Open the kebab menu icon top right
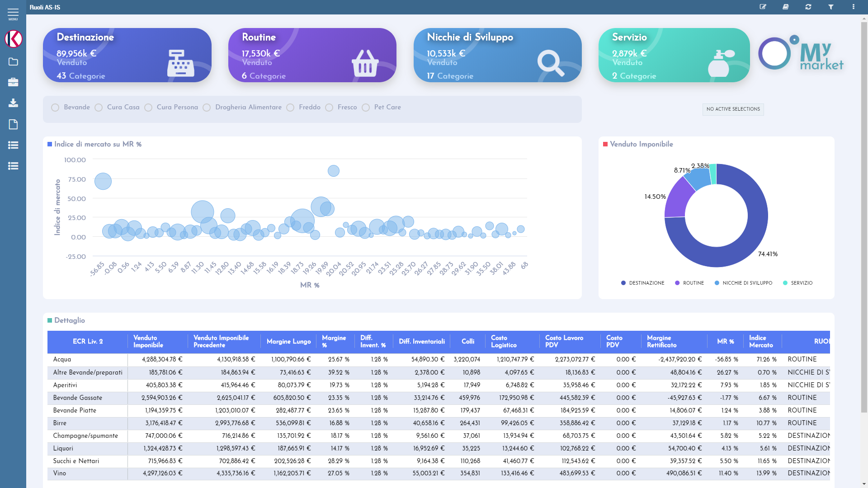 click(x=854, y=7)
